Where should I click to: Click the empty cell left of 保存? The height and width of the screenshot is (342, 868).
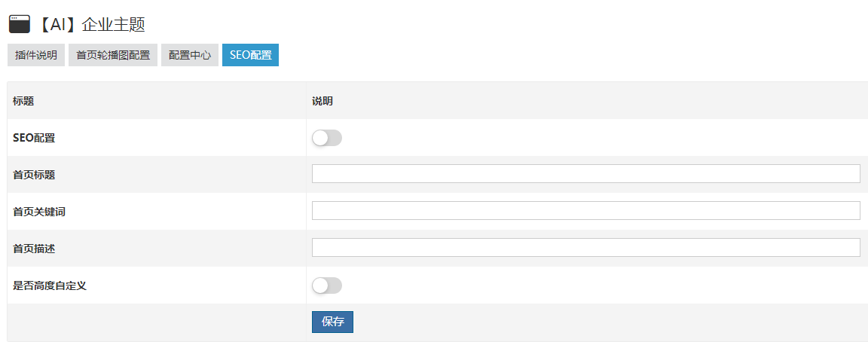point(157,322)
